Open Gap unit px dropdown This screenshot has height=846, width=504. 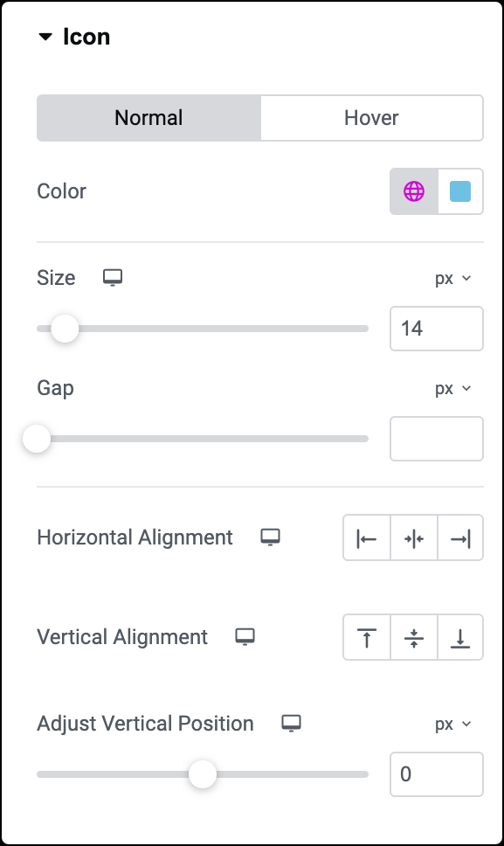(453, 388)
